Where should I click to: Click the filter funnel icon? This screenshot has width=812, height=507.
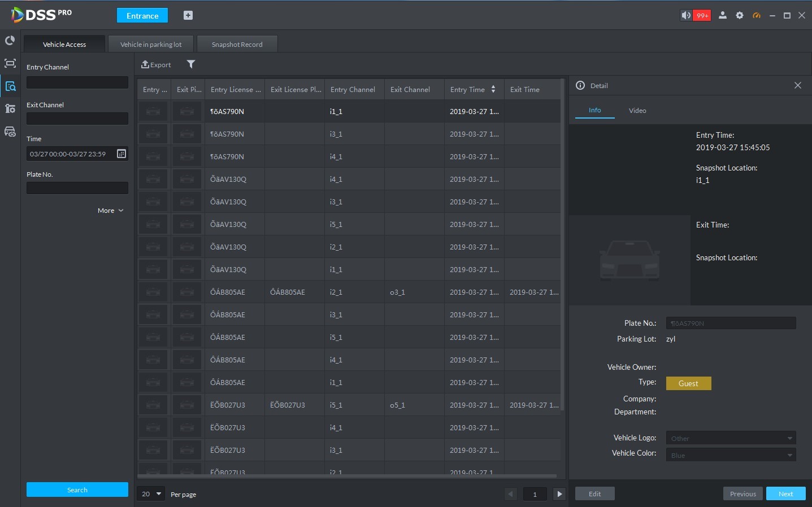tap(191, 64)
